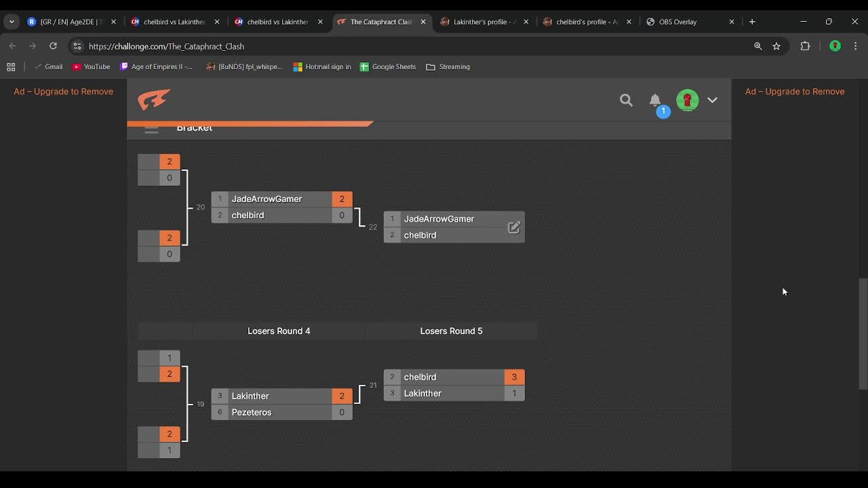Click the Losers Round 5 header

(451, 331)
